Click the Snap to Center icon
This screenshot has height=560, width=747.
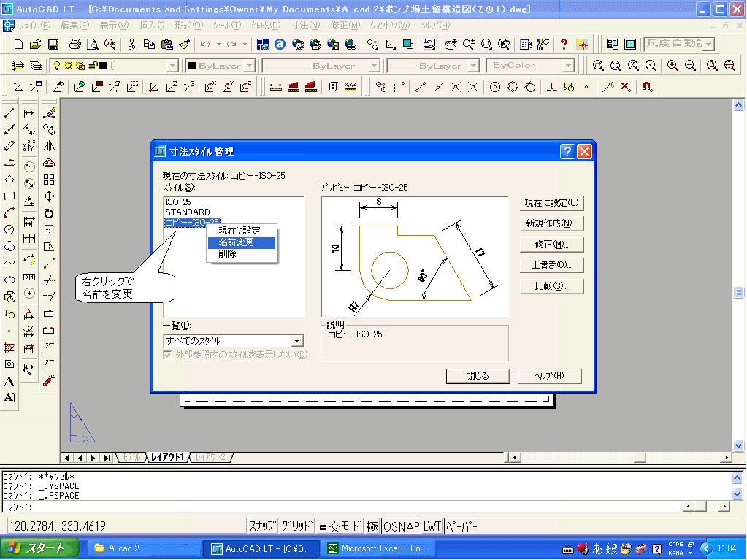click(x=495, y=87)
